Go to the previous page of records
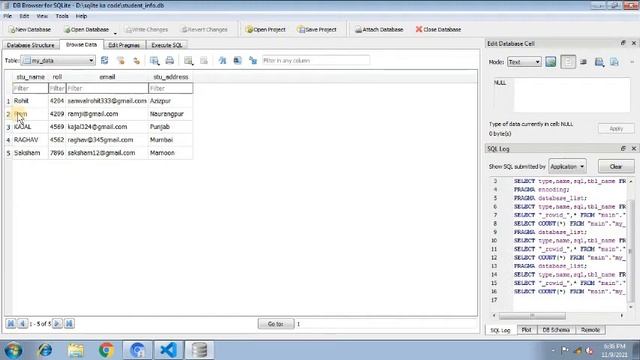This screenshot has height=360, width=640. tap(23, 324)
